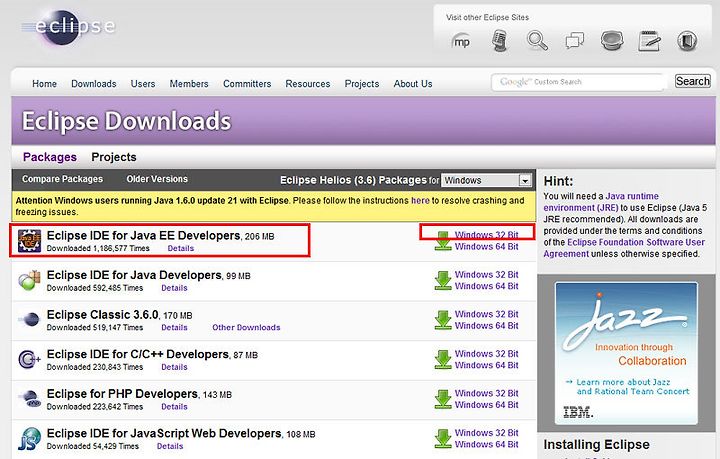720x459 pixels.
Task: Download JavaScript Web Developers Windows 32 Bit
Action: pos(486,432)
